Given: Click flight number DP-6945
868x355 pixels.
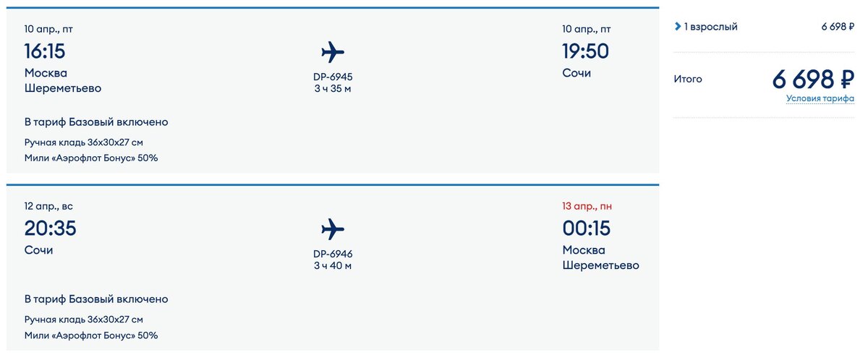Looking at the screenshot, I should tap(333, 77).
